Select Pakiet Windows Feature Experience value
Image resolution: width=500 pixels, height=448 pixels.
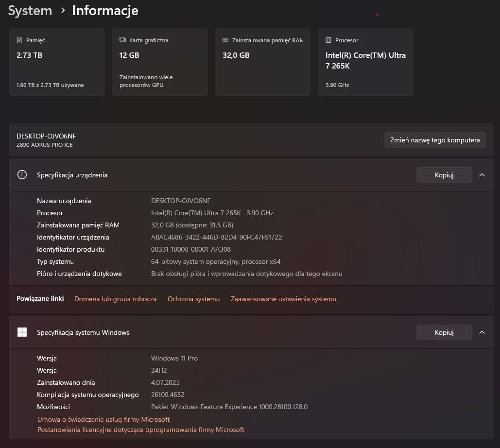pyautogui.click(x=229, y=407)
